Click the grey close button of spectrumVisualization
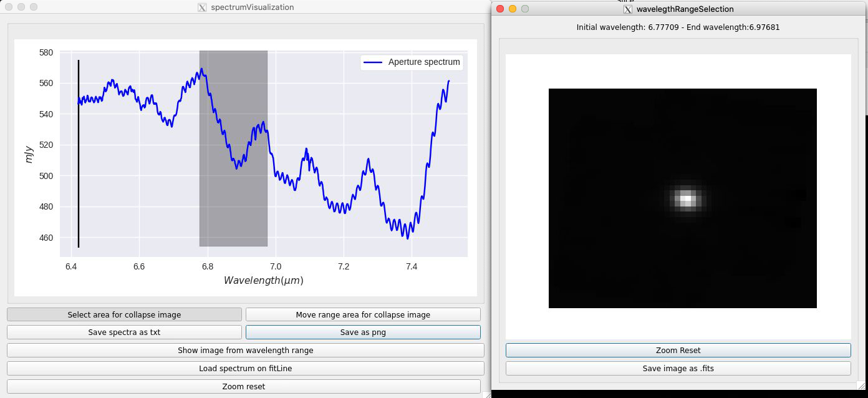This screenshot has width=868, height=398. tap(9, 7)
